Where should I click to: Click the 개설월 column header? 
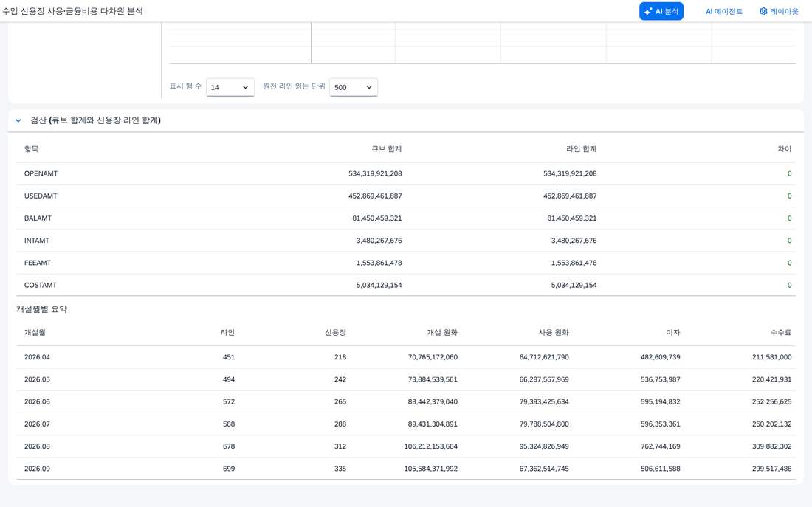(35, 333)
